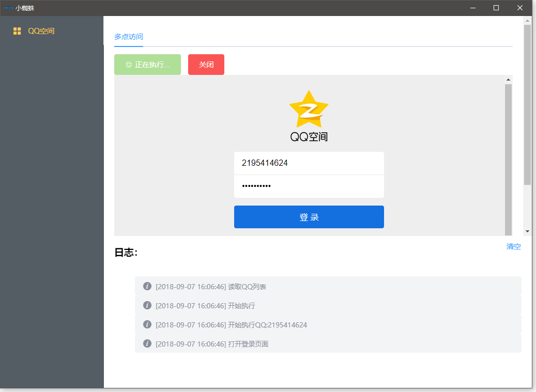The image size is (536, 392).
Task: Click info icon of 开始执行QQ:2195414624 entry
Action: (147, 324)
